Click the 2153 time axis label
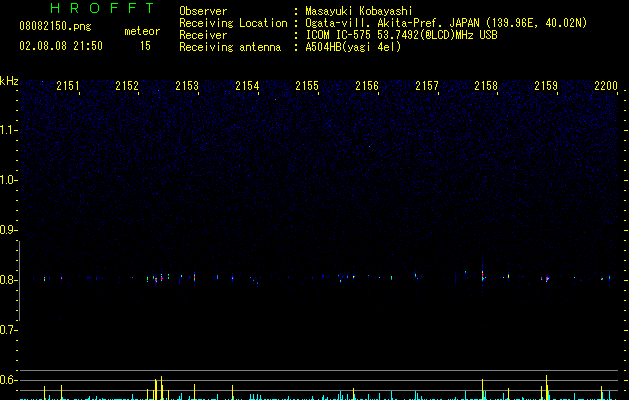Image resolution: width=629 pixels, height=400 pixels. [x=187, y=85]
